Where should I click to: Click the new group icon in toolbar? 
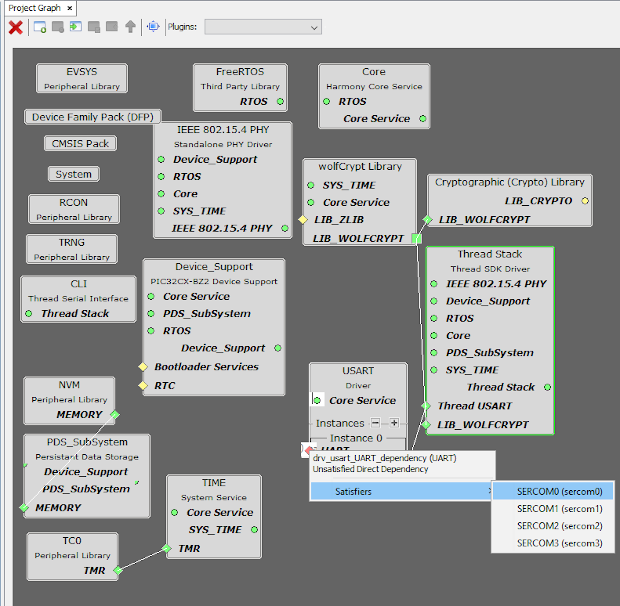[40, 27]
